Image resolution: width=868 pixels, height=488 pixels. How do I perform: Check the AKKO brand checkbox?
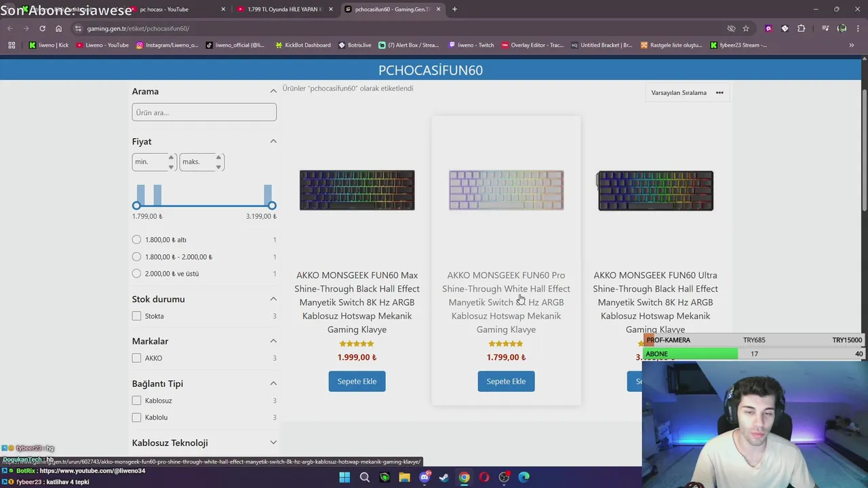(136, 358)
